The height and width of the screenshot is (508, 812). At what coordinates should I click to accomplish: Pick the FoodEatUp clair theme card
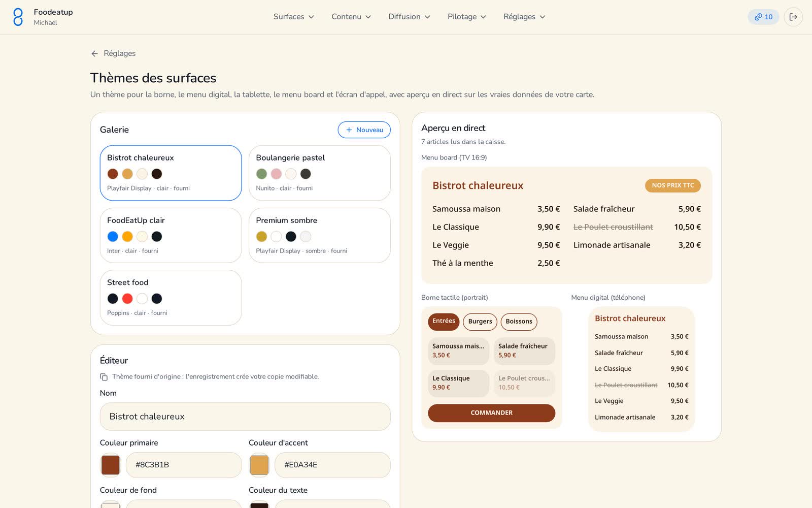click(171, 235)
